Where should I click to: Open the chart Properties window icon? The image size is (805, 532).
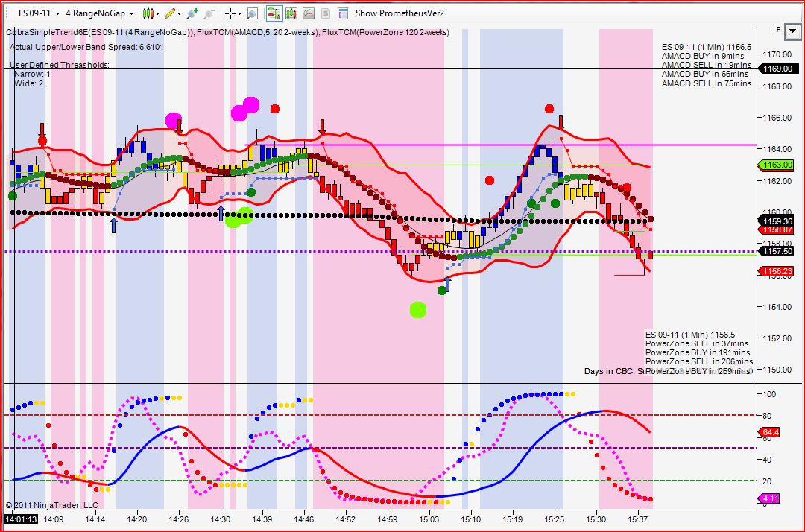coord(343,14)
